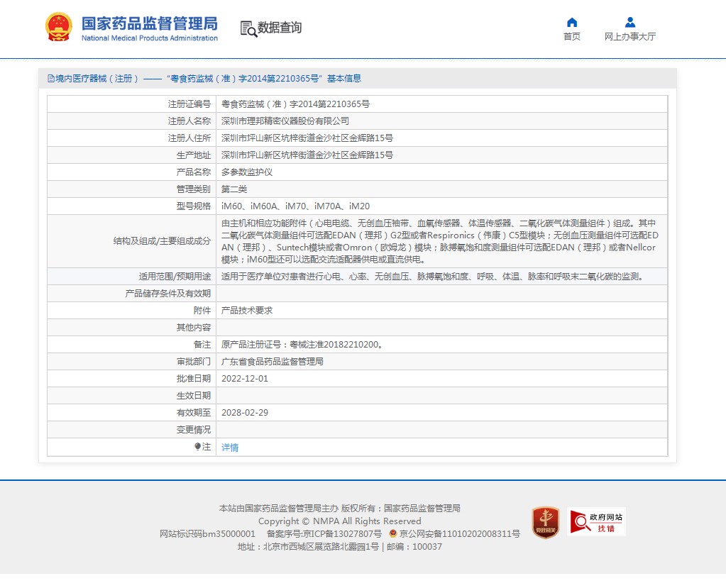
Task: Click the document icon before 境内医疗器械
Action: (x=51, y=79)
